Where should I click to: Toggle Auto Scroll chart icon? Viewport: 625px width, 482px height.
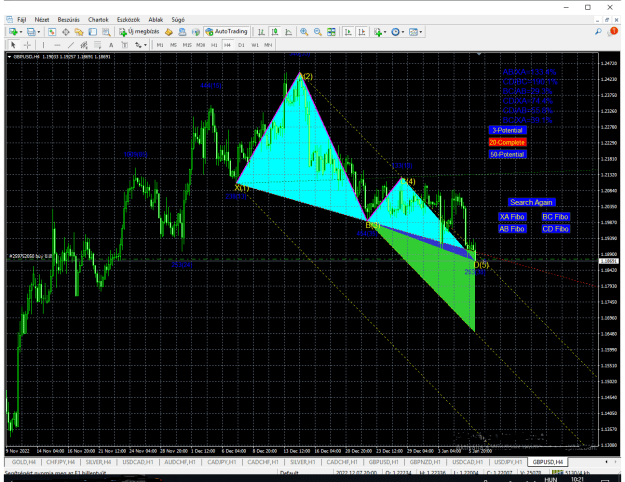point(348,32)
